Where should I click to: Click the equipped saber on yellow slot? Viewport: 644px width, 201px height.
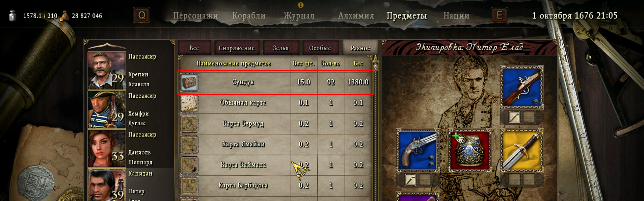tap(521, 150)
